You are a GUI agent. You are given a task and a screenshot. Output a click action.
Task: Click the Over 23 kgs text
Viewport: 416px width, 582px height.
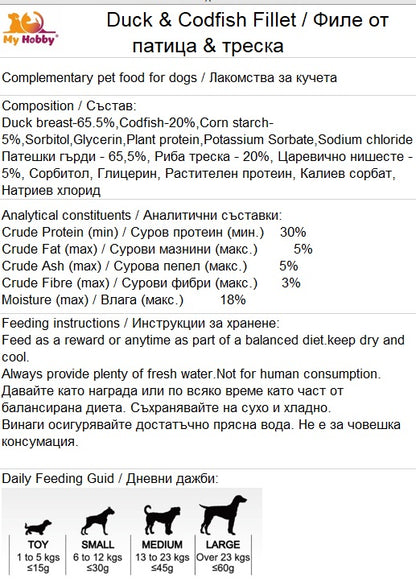[x=223, y=557]
